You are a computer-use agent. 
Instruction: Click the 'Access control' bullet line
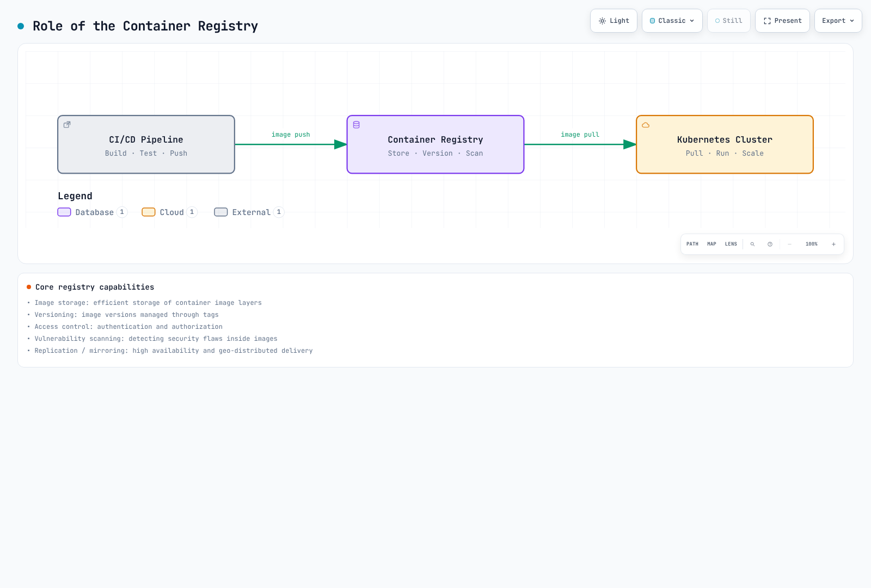(128, 327)
